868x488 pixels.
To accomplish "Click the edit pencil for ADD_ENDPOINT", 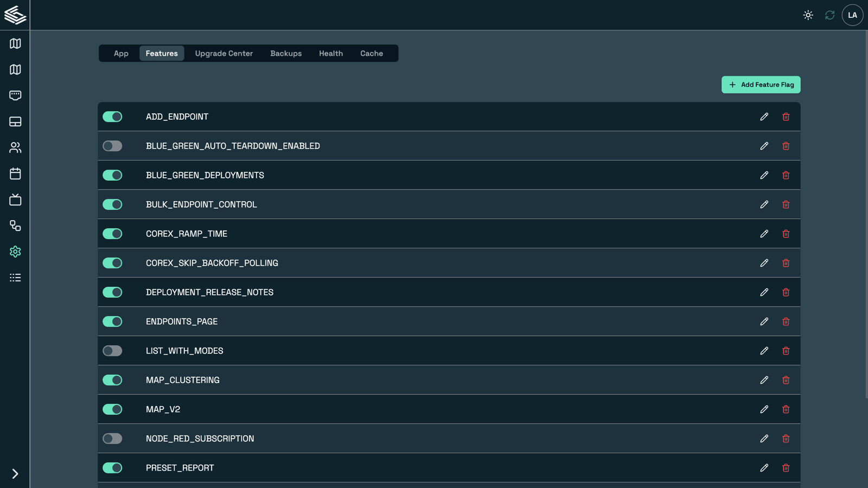I will tap(764, 117).
